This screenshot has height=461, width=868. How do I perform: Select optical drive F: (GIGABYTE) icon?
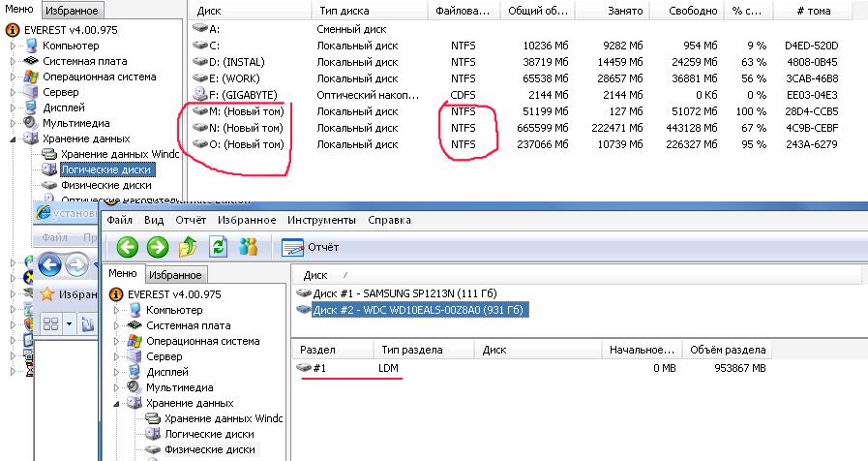pyautogui.click(x=201, y=95)
